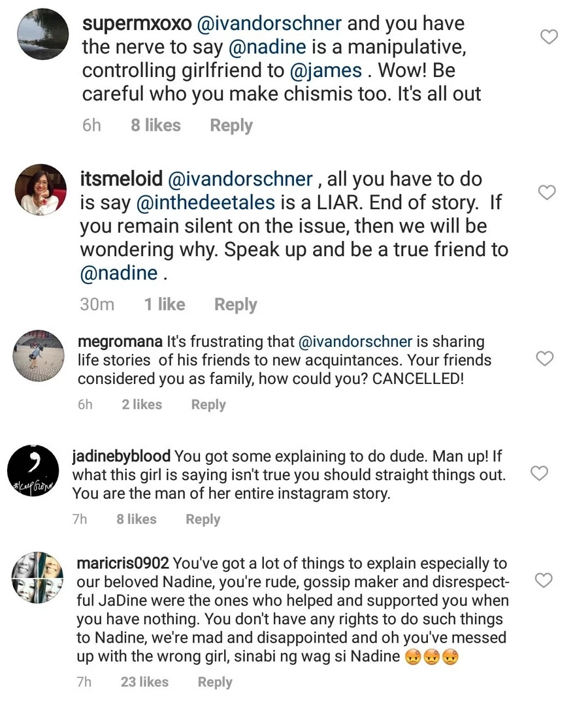This screenshot has height=721, width=588.
Task: Open maricris0902's collage avatar
Action: tap(37, 577)
